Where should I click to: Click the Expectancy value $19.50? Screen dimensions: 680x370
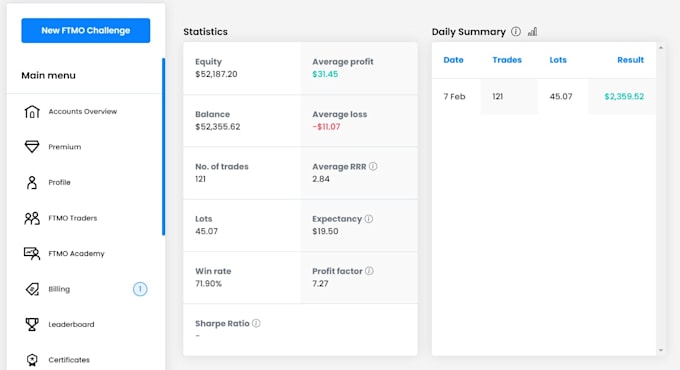325,231
